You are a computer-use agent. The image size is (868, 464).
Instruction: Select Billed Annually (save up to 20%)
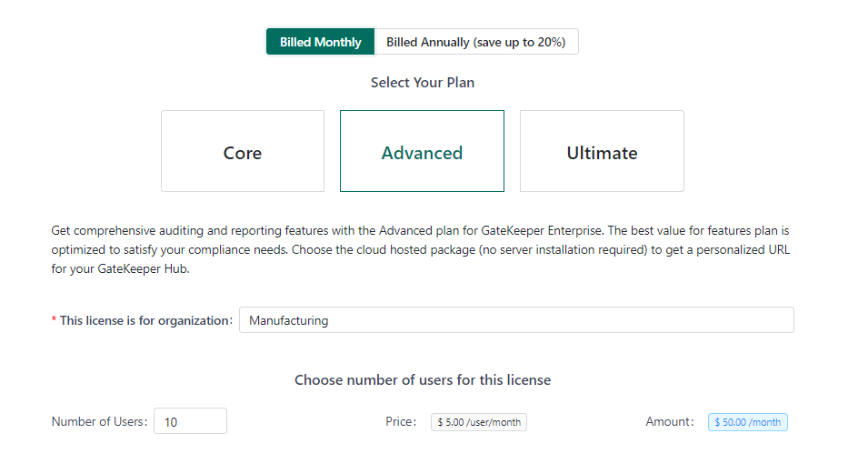click(x=476, y=42)
